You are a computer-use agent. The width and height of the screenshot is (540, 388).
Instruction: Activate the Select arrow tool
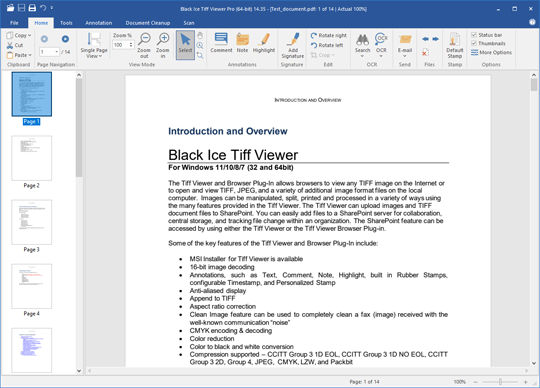(x=185, y=45)
